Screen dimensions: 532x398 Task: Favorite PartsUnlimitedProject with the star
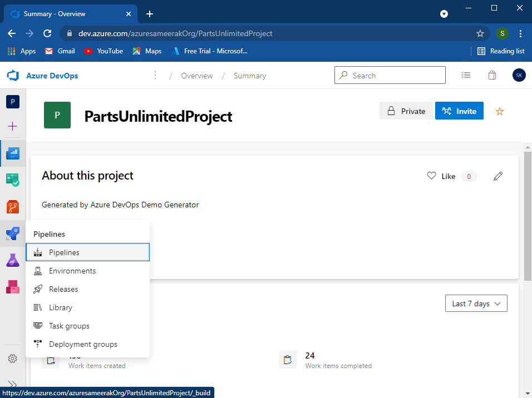coord(499,111)
